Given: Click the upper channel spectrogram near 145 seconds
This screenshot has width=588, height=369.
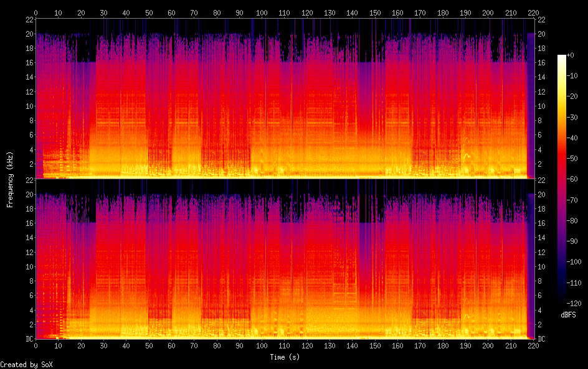Looking at the screenshot, I should pos(363,98).
